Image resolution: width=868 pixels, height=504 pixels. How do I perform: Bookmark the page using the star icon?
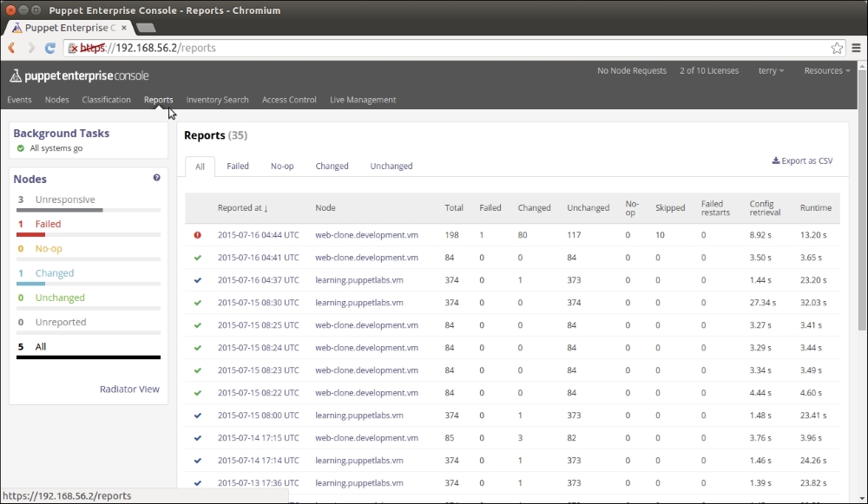coord(837,49)
